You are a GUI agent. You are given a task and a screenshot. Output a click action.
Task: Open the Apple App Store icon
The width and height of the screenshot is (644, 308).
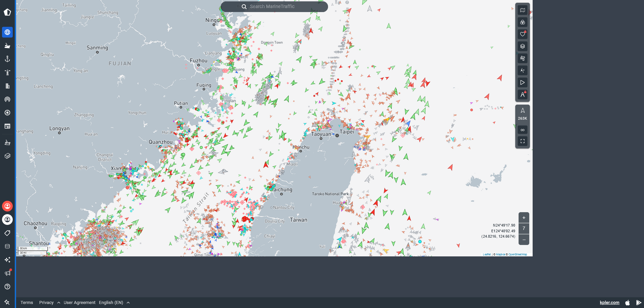coord(628,302)
